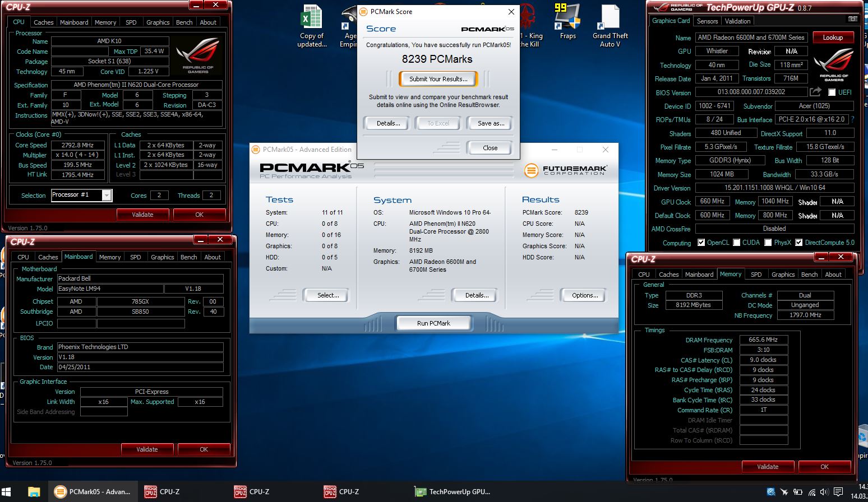868x502 pixels.
Task: Open the Copy of updated Excel desktop icon
Action: 312,26
